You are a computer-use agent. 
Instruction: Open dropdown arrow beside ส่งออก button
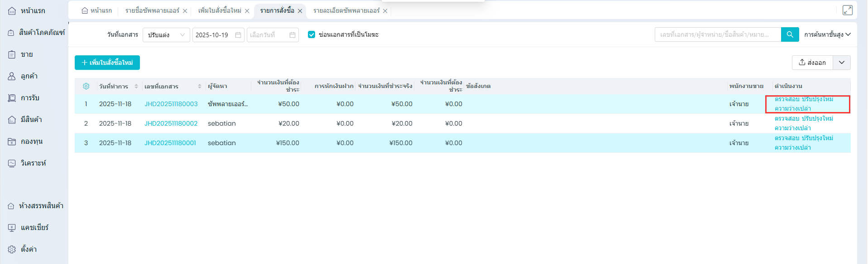841,63
